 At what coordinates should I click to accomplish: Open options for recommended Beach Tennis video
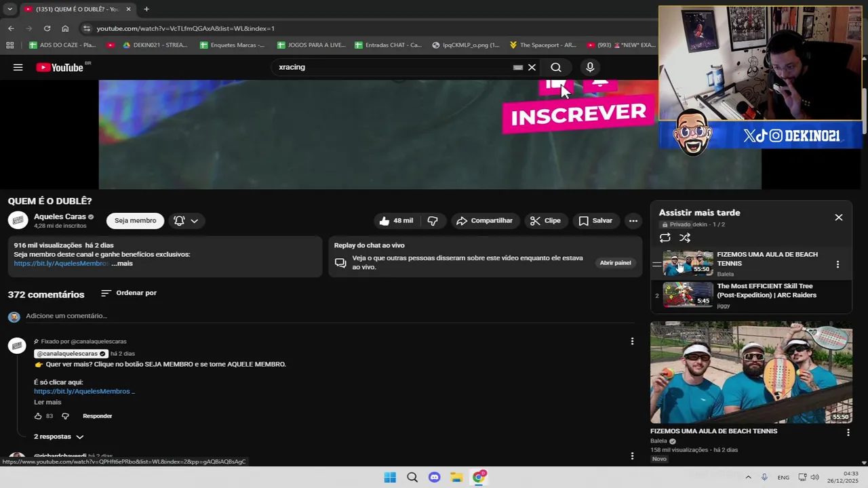point(848,432)
